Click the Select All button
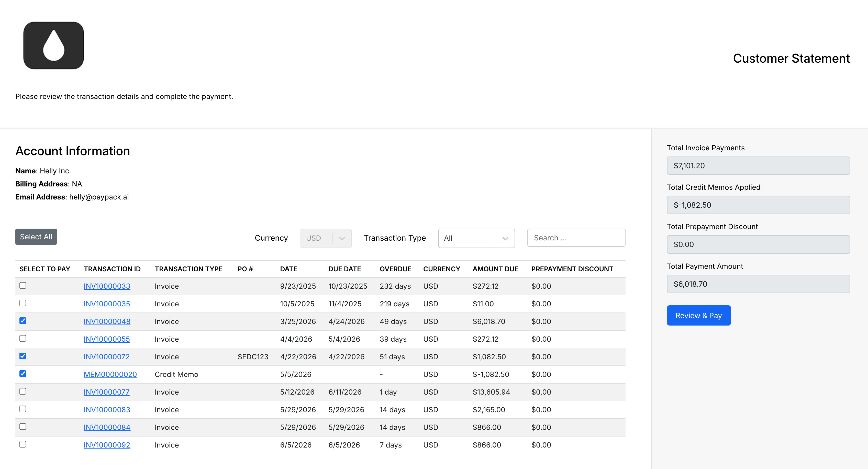 36,237
